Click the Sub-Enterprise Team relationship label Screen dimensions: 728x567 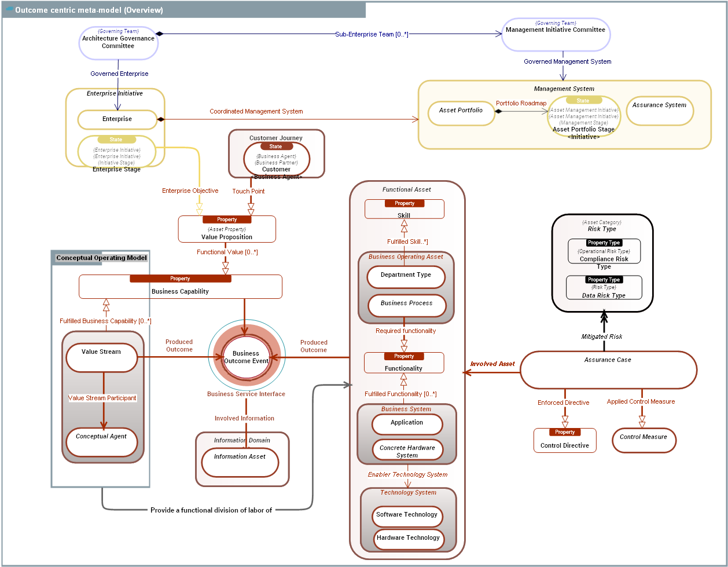(371, 34)
